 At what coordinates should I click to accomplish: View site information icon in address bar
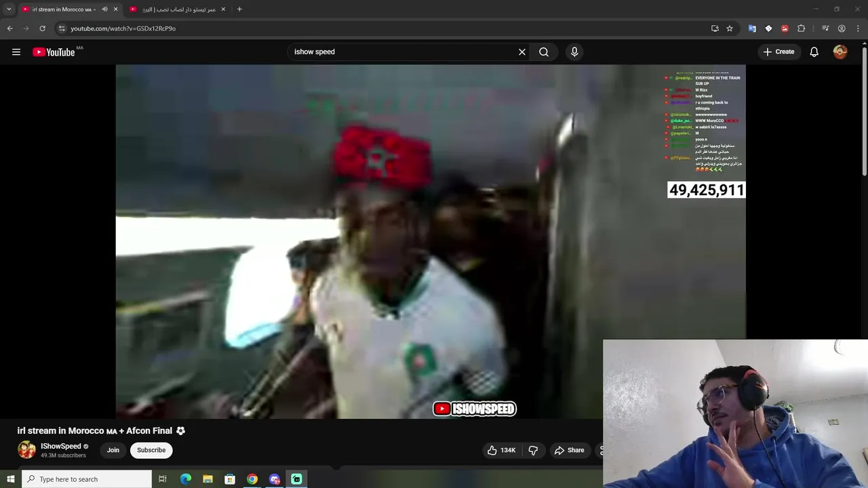coord(62,28)
